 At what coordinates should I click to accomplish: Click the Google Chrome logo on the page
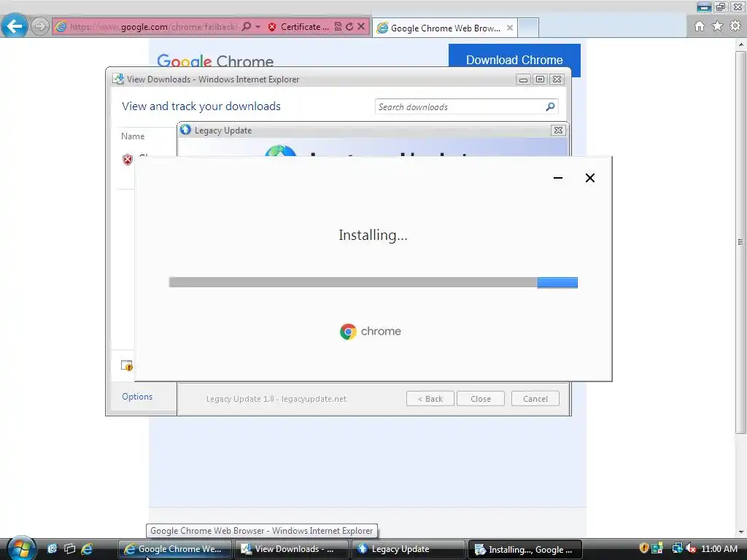tap(215, 61)
